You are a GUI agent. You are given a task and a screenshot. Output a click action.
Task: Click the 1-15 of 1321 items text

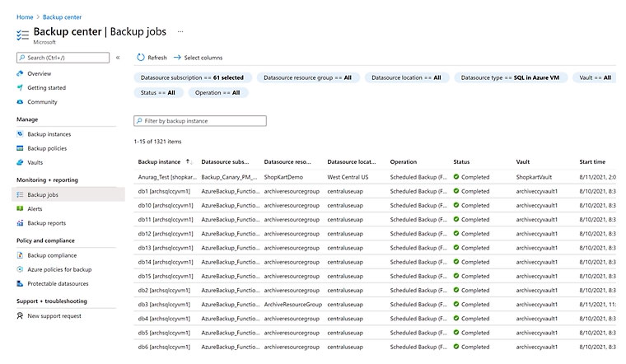click(157, 142)
